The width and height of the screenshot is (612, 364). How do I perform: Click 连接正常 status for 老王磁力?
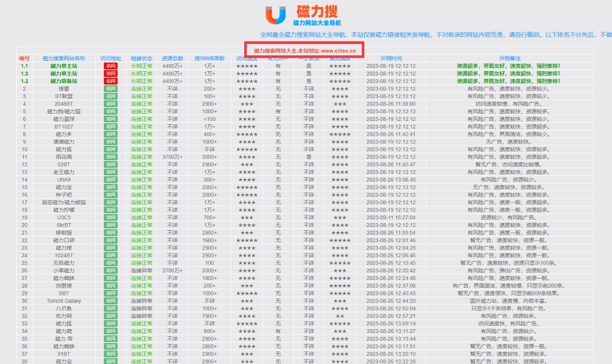click(x=141, y=171)
